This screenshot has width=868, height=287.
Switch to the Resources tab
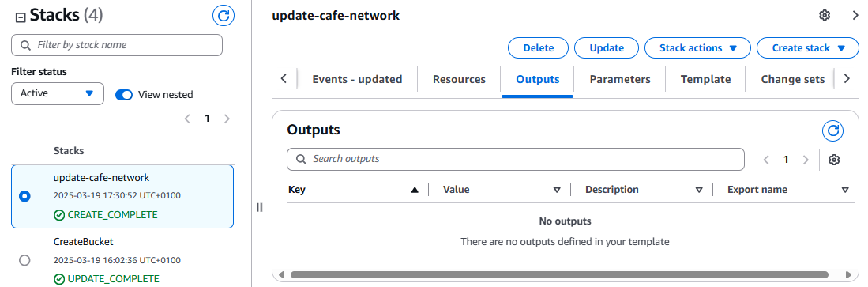tap(459, 79)
